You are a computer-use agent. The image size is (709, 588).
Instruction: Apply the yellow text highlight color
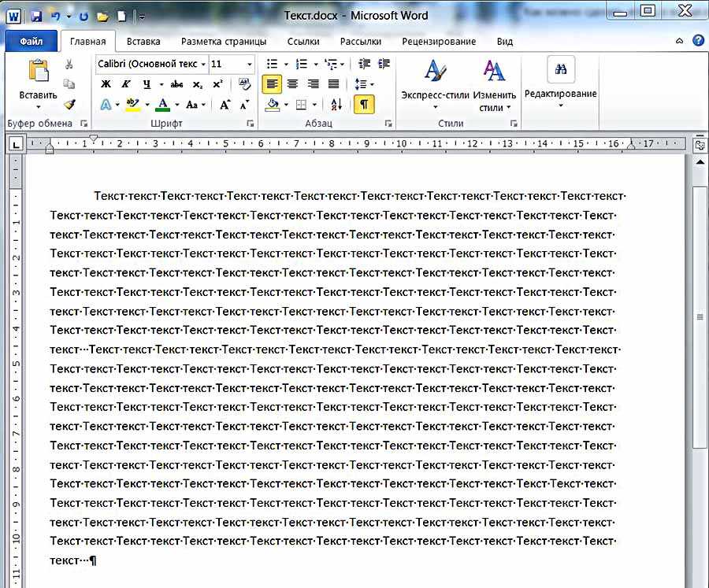pyautogui.click(x=132, y=104)
